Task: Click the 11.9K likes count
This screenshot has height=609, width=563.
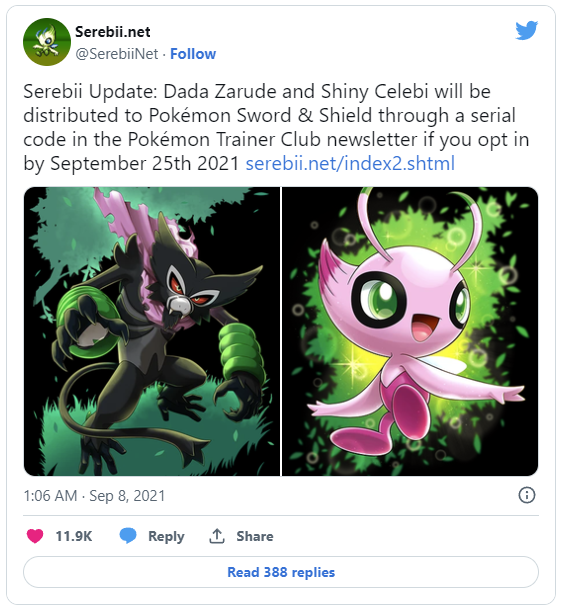Action: [74, 536]
